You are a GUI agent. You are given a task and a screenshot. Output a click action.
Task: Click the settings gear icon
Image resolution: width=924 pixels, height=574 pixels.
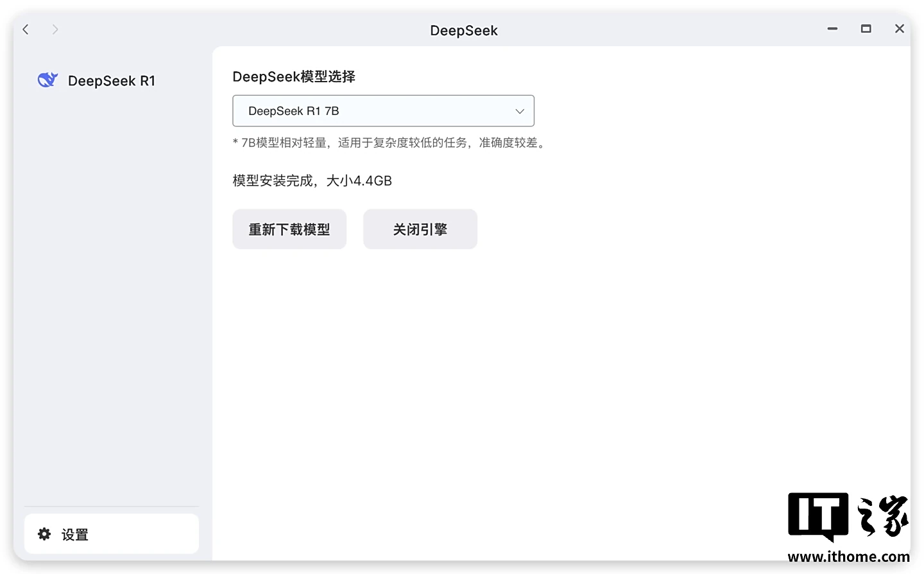click(x=44, y=534)
